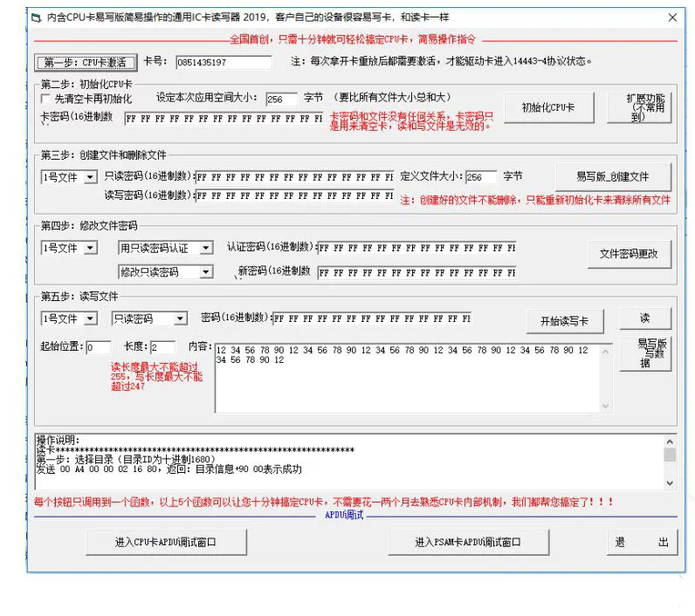This screenshot has width=695, height=616.
Task: Click the 起始位置 input field
Action: 99,347
